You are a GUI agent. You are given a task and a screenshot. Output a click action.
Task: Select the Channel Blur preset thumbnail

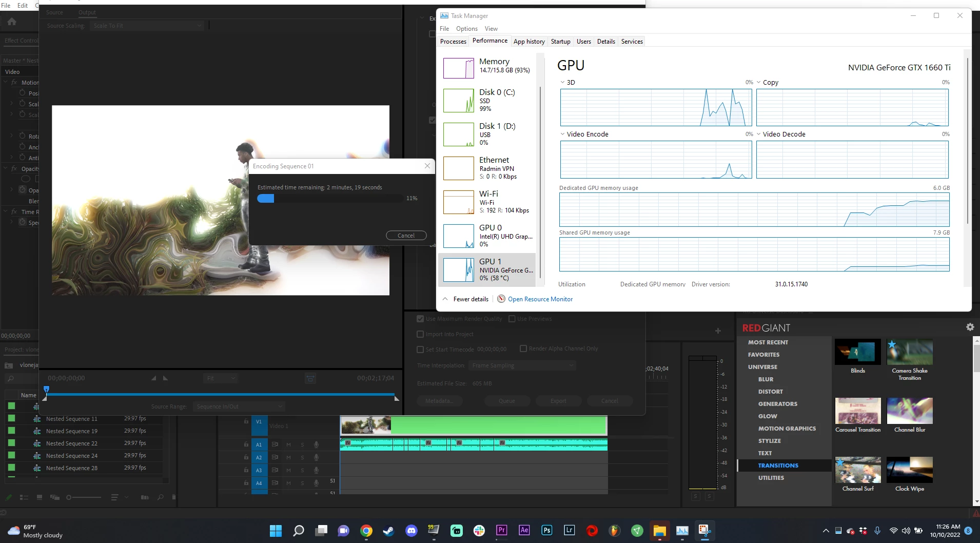(909, 411)
